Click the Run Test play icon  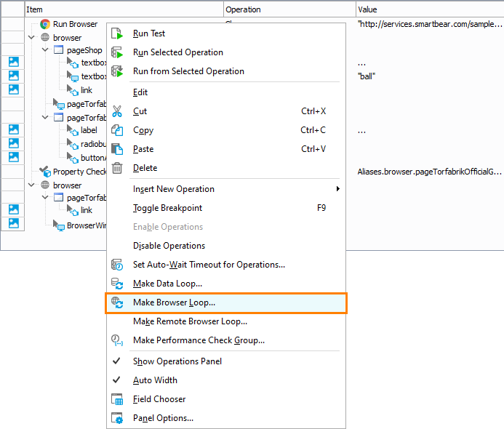pyautogui.click(x=117, y=33)
